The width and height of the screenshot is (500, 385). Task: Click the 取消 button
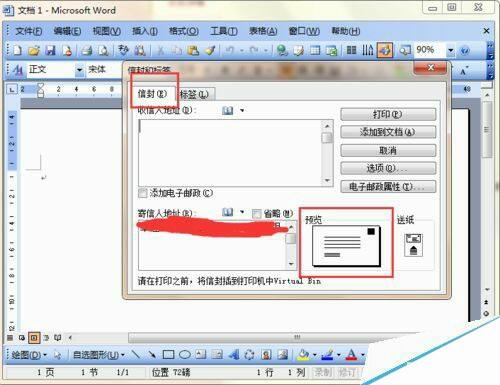(x=388, y=150)
